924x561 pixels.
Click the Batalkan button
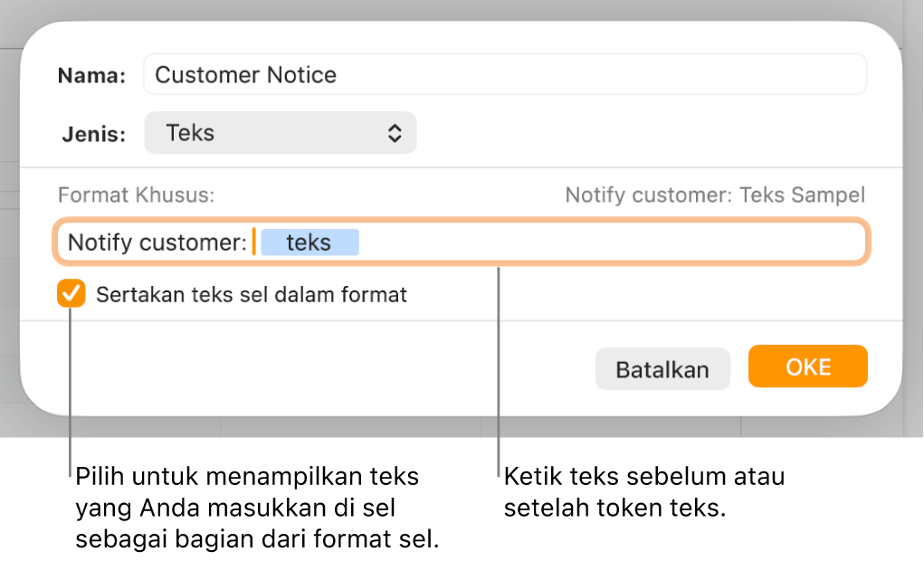pos(662,369)
